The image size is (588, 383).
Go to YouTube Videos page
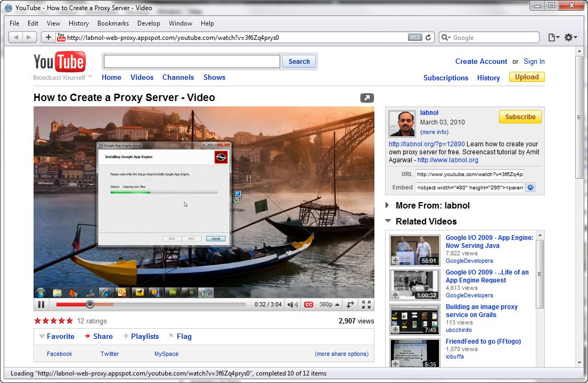[142, 78]
